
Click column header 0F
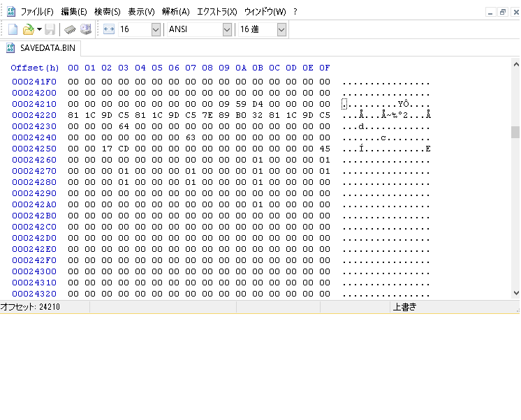pyautogui.click(x=325, y=68)
